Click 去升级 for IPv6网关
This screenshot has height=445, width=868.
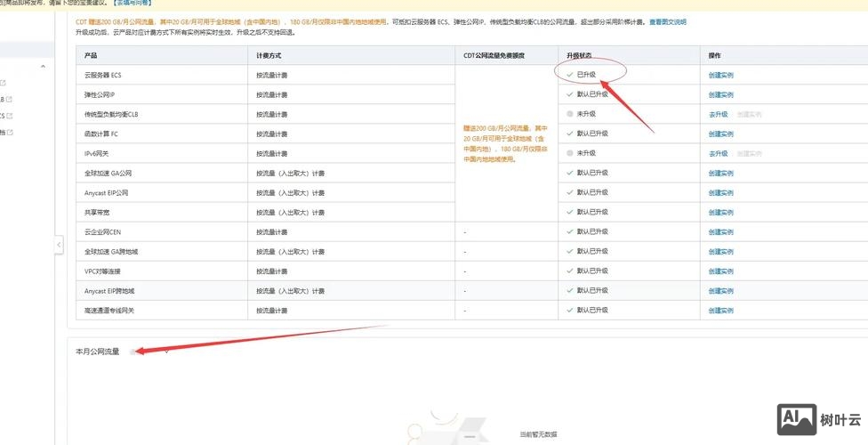pyautogui.click(x=718, y=153)
